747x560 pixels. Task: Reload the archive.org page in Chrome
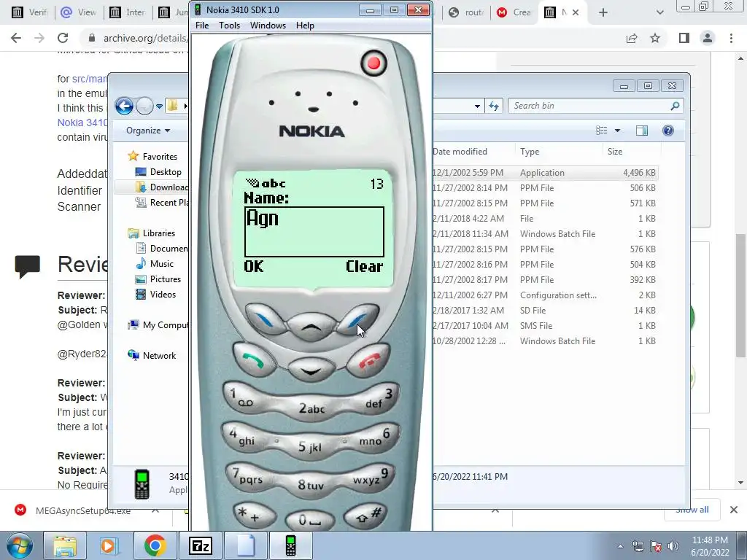[x=63, y=38]
